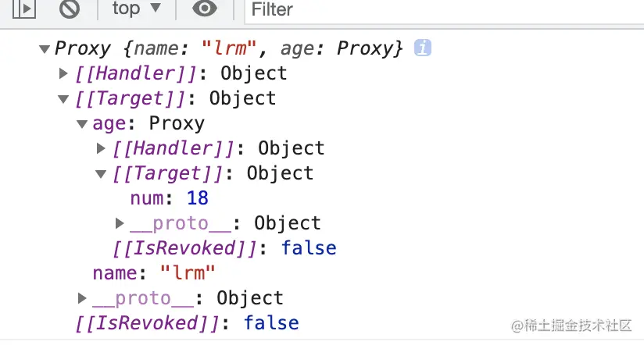Click the Filter input field
644x345 pixels.
tap(438, 9)
